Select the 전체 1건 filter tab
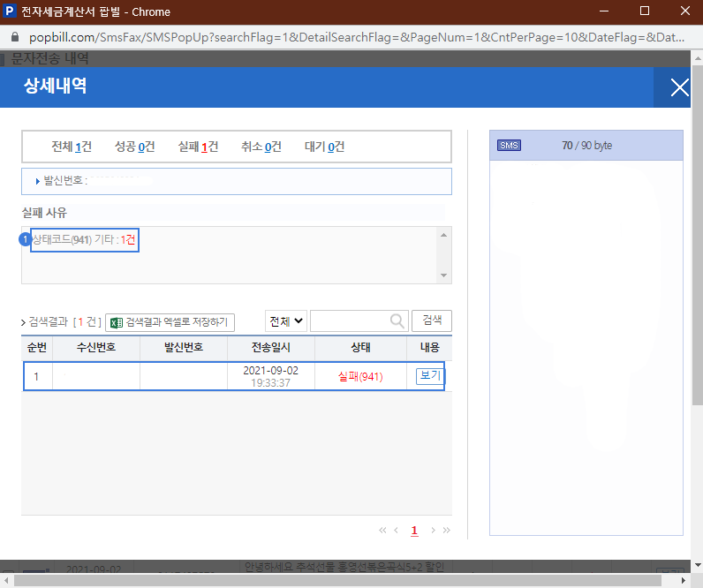Screen dimensions: 703x588 coord(71,147)
